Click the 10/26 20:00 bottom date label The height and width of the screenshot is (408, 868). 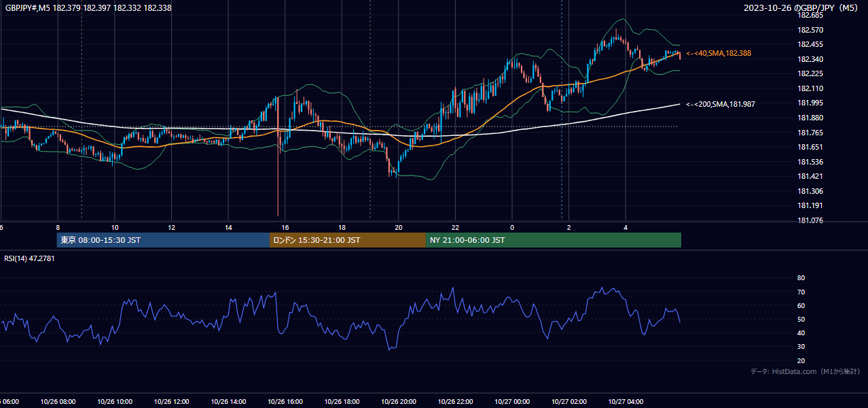click(399, 402)
